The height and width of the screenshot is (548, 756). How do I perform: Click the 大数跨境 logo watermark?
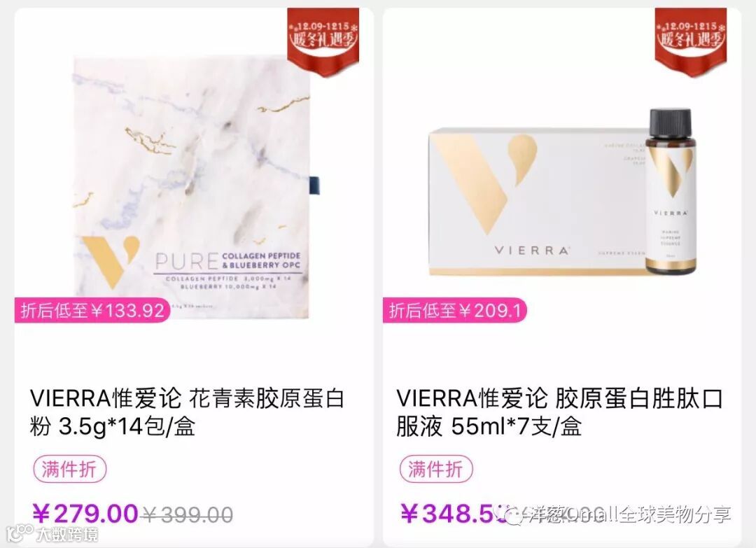click(x=53, y=533)
